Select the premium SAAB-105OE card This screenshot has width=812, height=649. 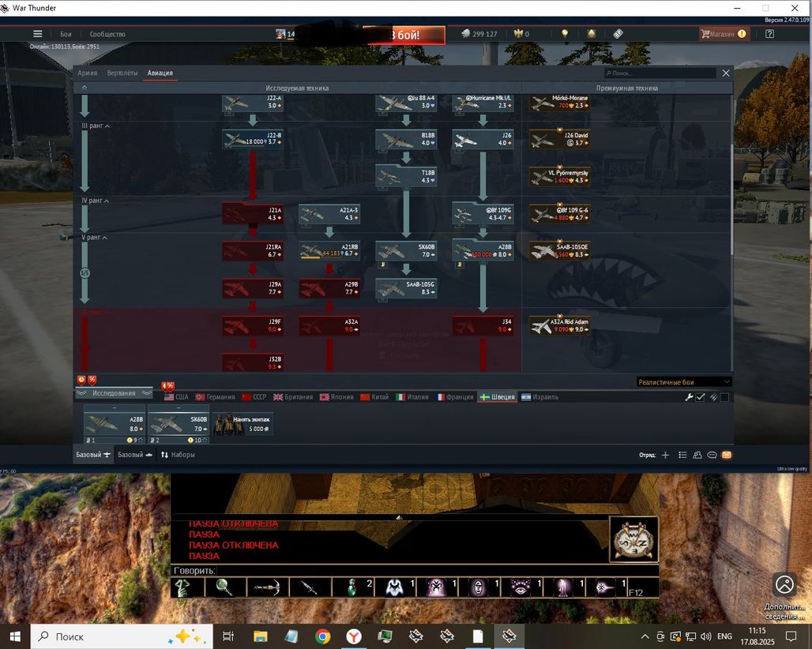(559, 251)
